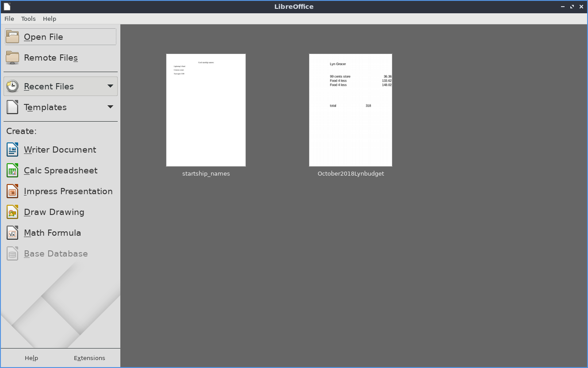Click the Recent Files clock icon
This screenshot has height=368, width=588.
pyautogui.click(x=12, y=86)
